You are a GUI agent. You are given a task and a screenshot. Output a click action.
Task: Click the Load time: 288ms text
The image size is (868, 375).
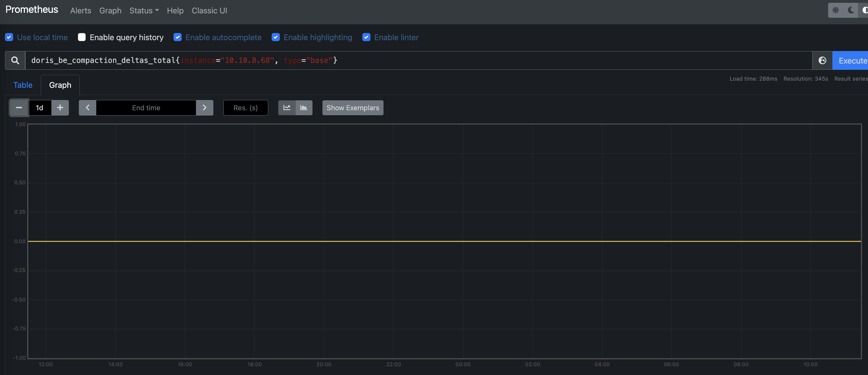tap(753, 79)
